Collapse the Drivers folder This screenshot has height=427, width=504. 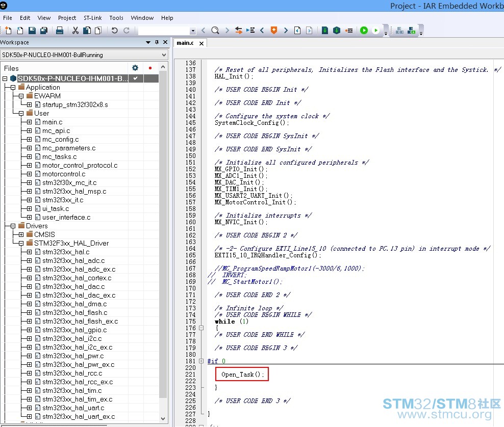tap(13, 226)
